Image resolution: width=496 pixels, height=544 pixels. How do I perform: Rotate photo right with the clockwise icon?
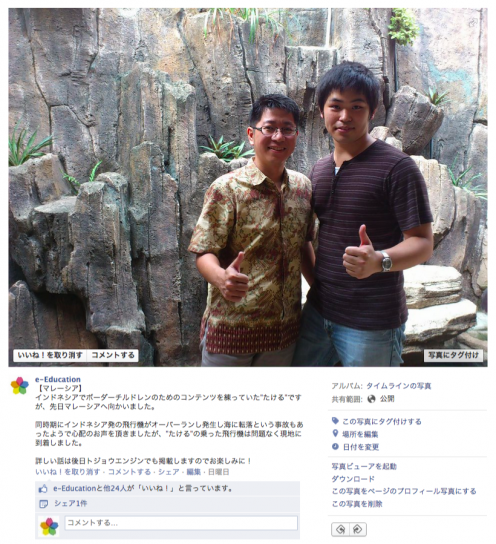pos(357,529)
